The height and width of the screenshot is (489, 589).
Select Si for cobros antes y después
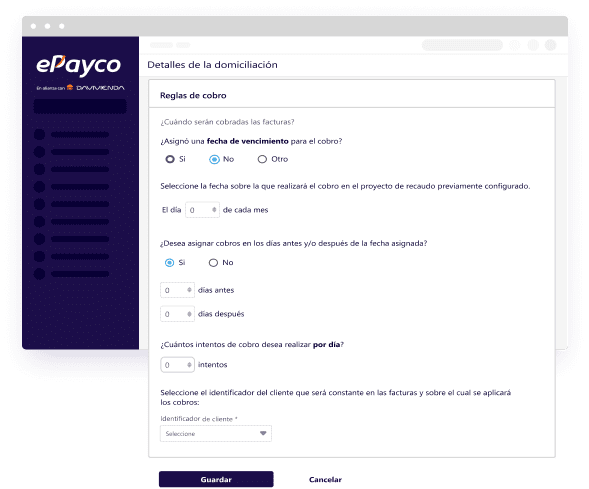pyautogui.click(x=169, y=263)
